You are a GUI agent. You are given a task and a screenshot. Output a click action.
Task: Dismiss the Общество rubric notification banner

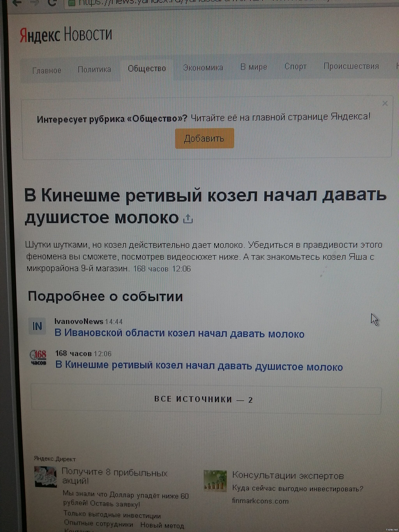[385, 103]
